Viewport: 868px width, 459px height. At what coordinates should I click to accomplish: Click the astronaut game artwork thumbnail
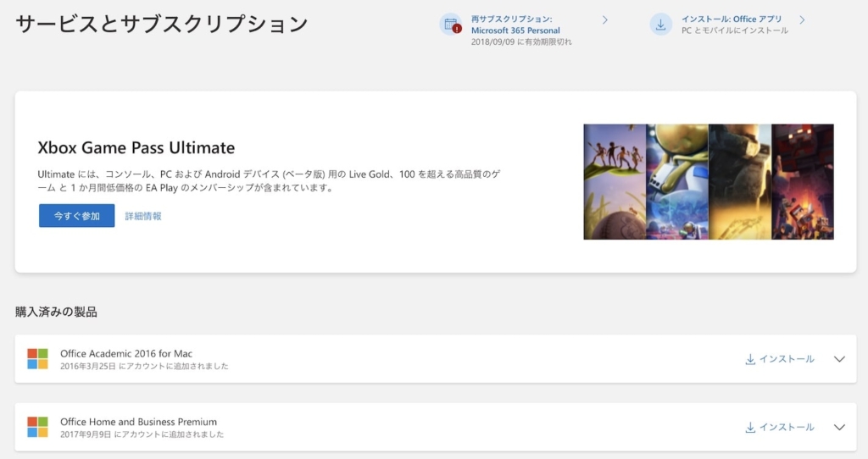point(677,182)
